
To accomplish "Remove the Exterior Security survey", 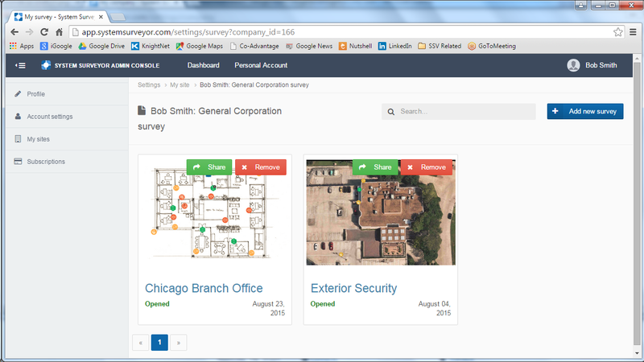I will [427, 167].
